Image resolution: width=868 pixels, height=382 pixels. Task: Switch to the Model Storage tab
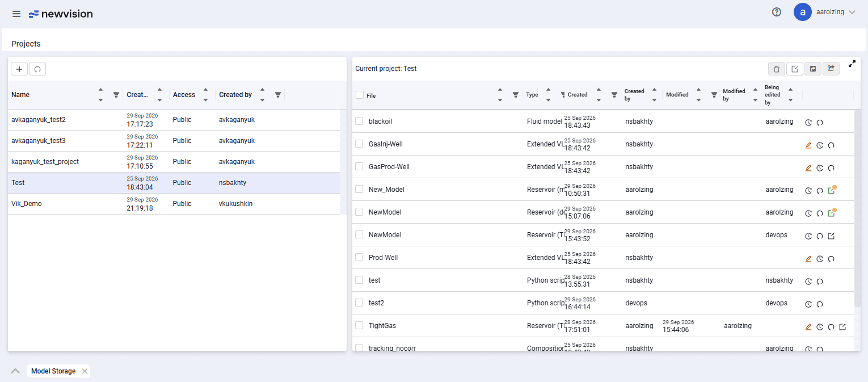pyautogui.click(x=53, y=371)
